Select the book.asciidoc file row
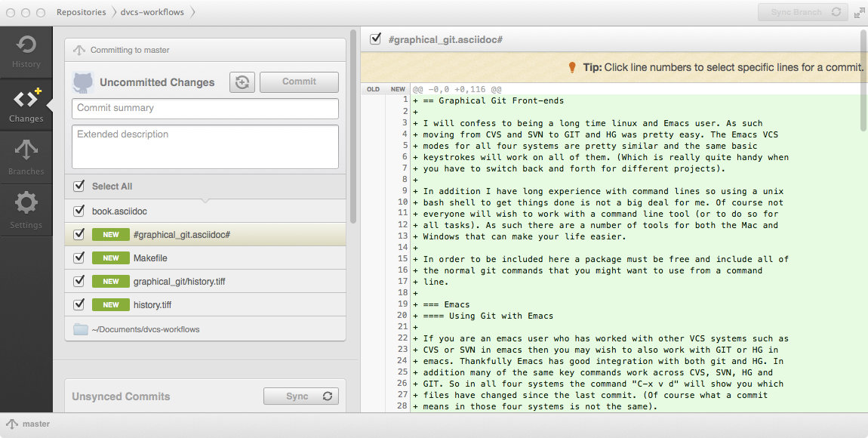This screenshot has width=868, height=438. coord(205,211)
